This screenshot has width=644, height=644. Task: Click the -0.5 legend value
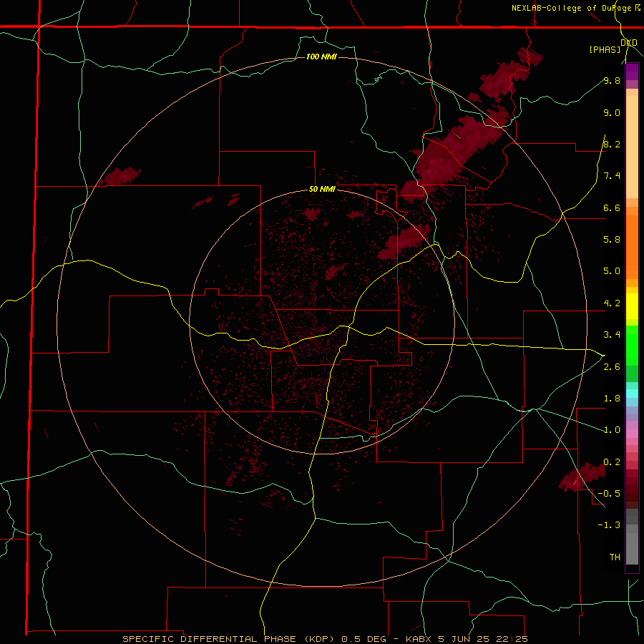tap(609, 494)
